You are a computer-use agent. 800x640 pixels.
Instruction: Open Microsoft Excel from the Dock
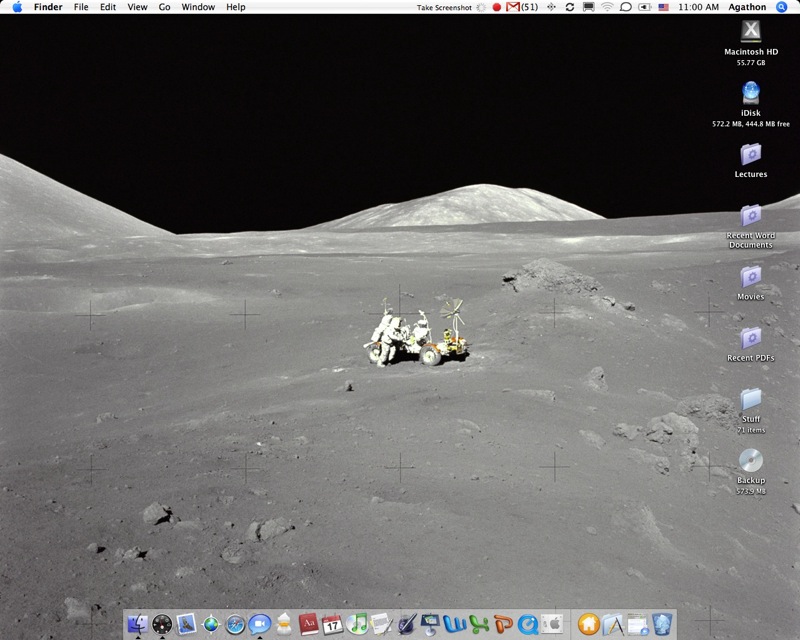tap(479, 624)
